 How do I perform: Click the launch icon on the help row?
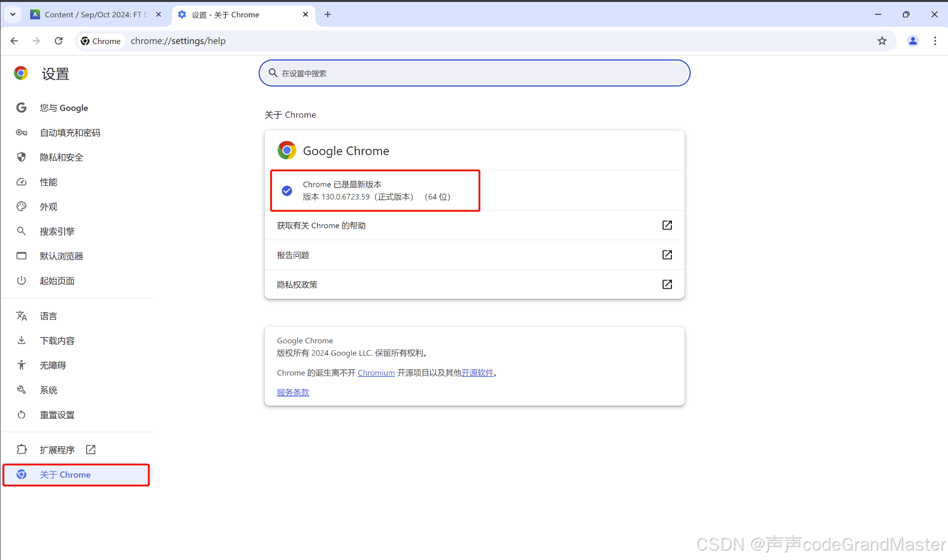click(667, 225)
